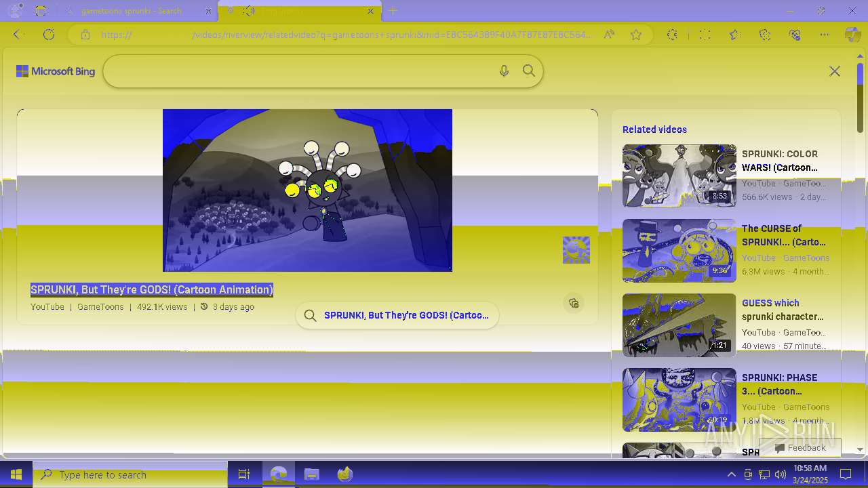Save the video with the bookmark icon
Screen dimensions: 868x488
tap(574, 303)
